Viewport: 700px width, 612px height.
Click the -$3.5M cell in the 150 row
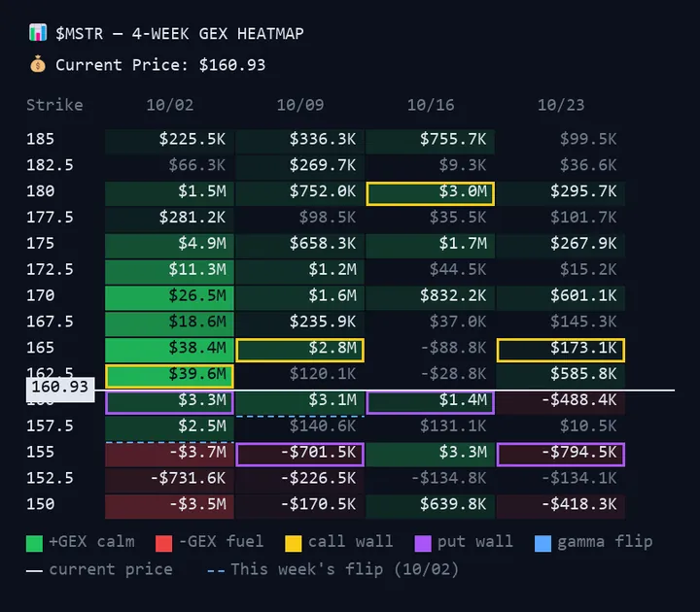point(169,506)
